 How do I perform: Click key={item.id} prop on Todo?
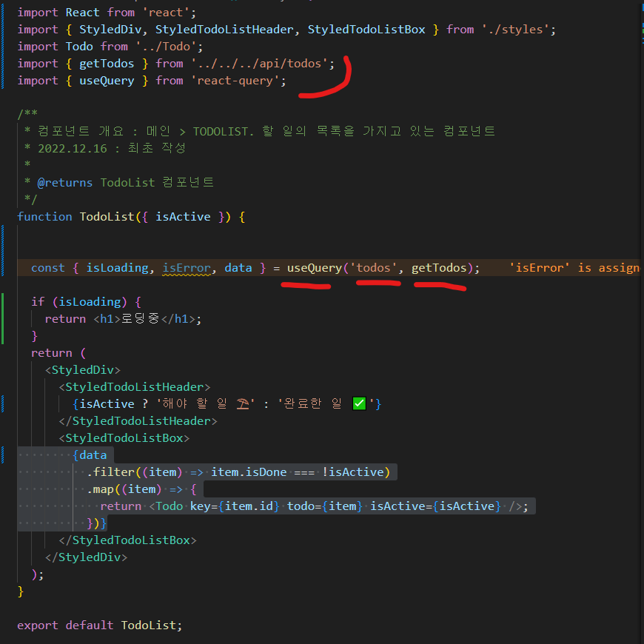(235, 506)
